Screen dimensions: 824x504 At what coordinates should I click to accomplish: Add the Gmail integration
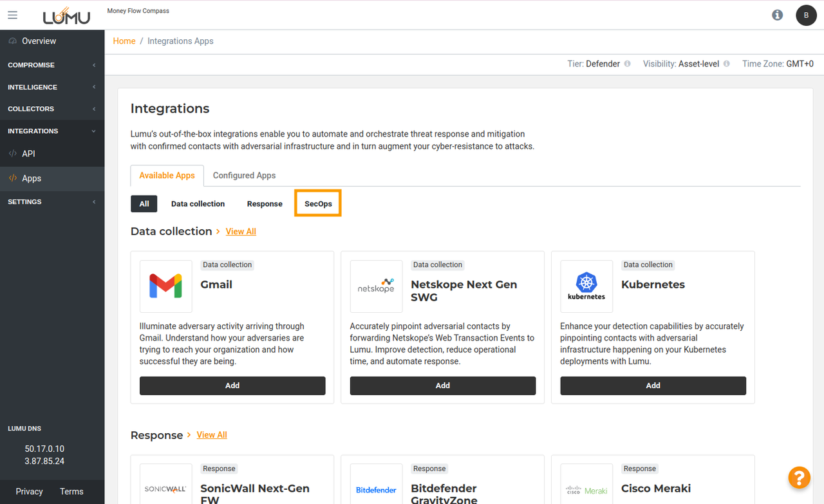[x=232, y=386]
